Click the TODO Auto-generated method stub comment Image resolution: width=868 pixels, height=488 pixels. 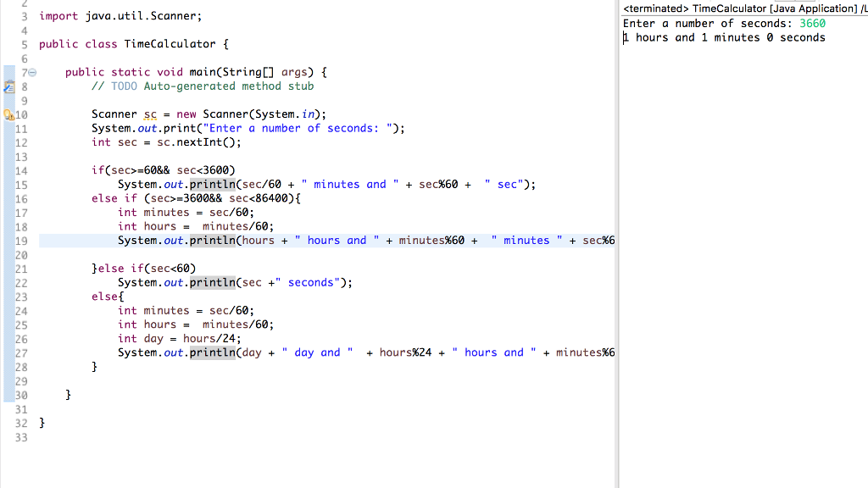(x=203, y=86)
